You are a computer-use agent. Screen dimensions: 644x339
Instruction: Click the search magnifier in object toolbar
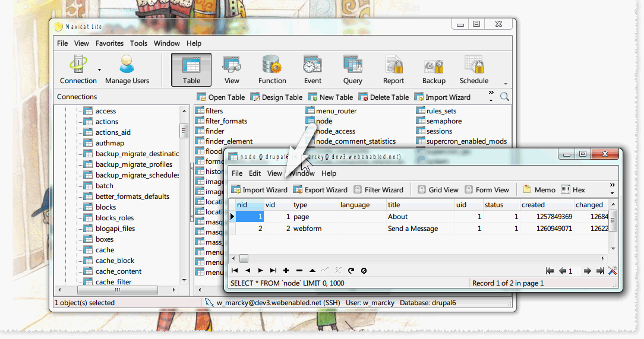click(504, 97)
